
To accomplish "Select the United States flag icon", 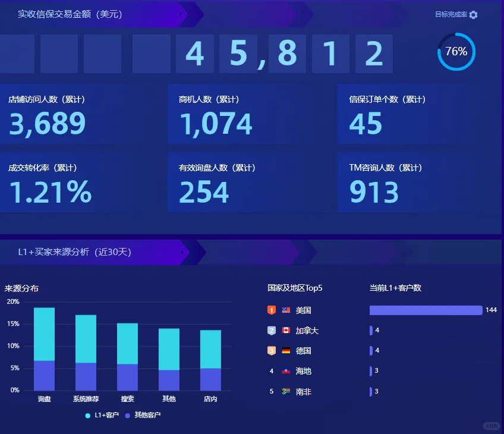I will 286,310.
